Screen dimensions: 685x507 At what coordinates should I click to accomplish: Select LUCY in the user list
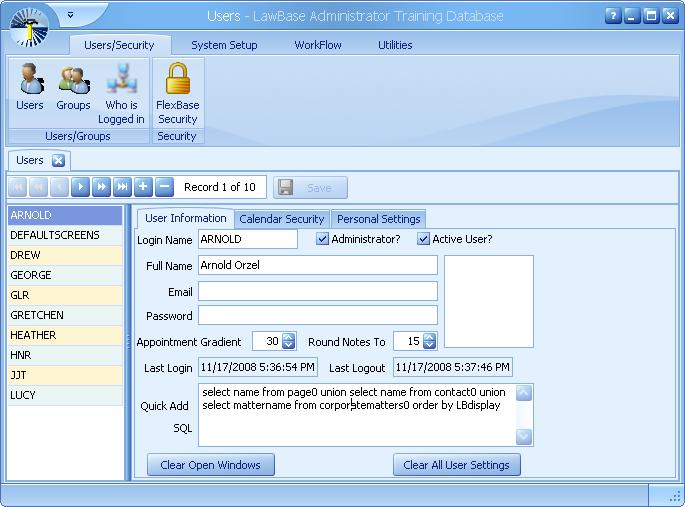coord(65,395)
